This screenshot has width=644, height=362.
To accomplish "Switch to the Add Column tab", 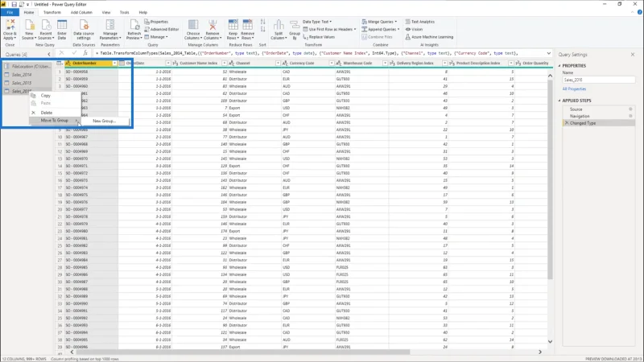I will (81, 12).
